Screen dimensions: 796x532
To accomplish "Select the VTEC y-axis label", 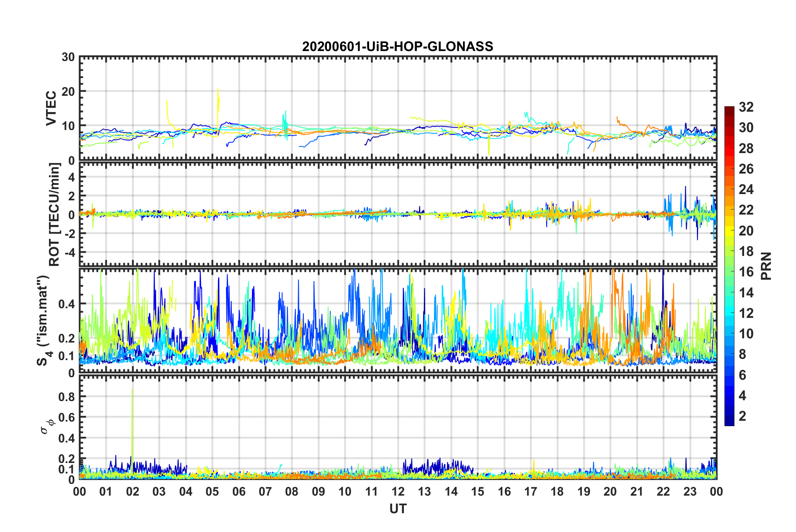I will 51,108.
